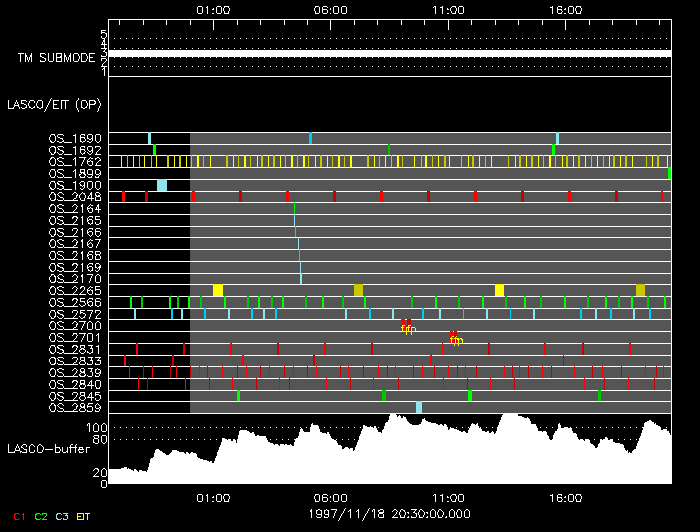
Task: Click the OS_2566 row label
Action: point(75,302)
